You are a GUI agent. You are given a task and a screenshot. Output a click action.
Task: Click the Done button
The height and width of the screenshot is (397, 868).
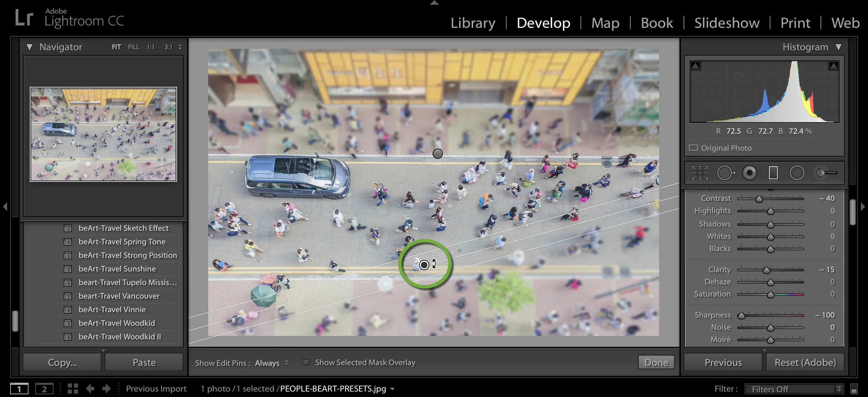656,362
